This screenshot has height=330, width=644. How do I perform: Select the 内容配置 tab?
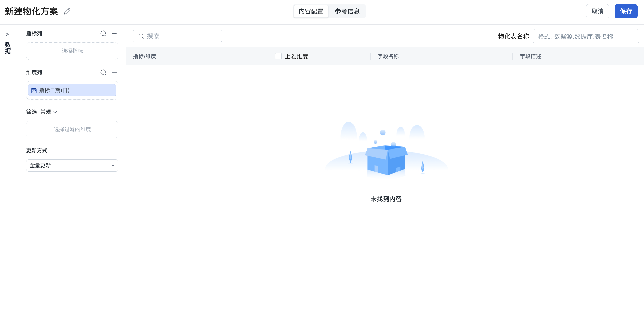(311, 11)
